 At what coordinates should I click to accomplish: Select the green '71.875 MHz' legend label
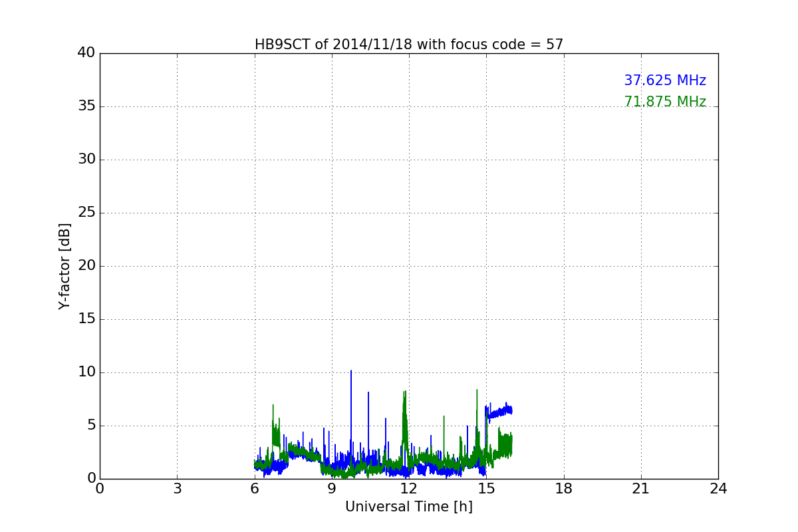pos(665,102)
